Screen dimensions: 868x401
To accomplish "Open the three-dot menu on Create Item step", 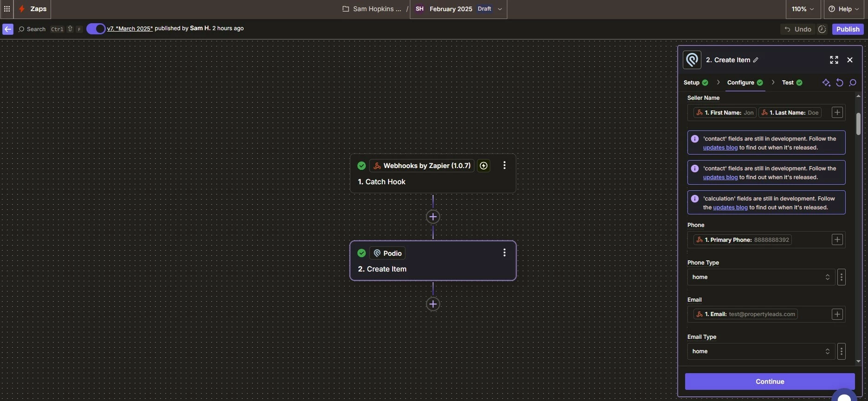I will [505, 252].
